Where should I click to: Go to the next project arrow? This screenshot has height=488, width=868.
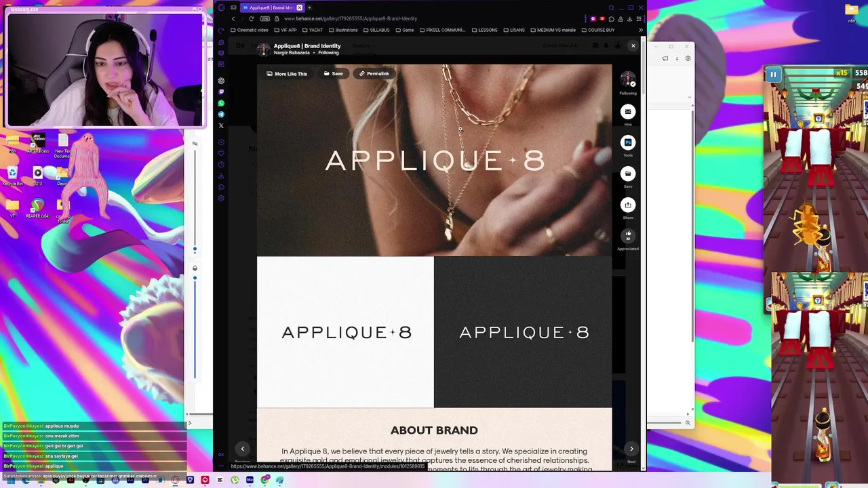coord(631,449)
